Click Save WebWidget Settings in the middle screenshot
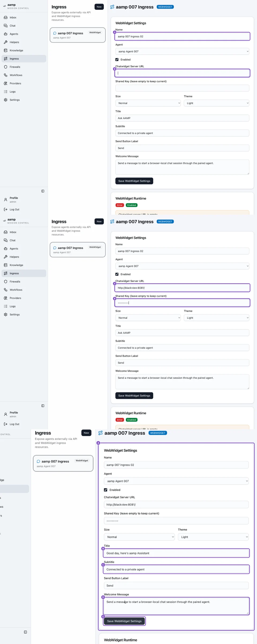Screen dimensions: 257x644 coord(134,396)
